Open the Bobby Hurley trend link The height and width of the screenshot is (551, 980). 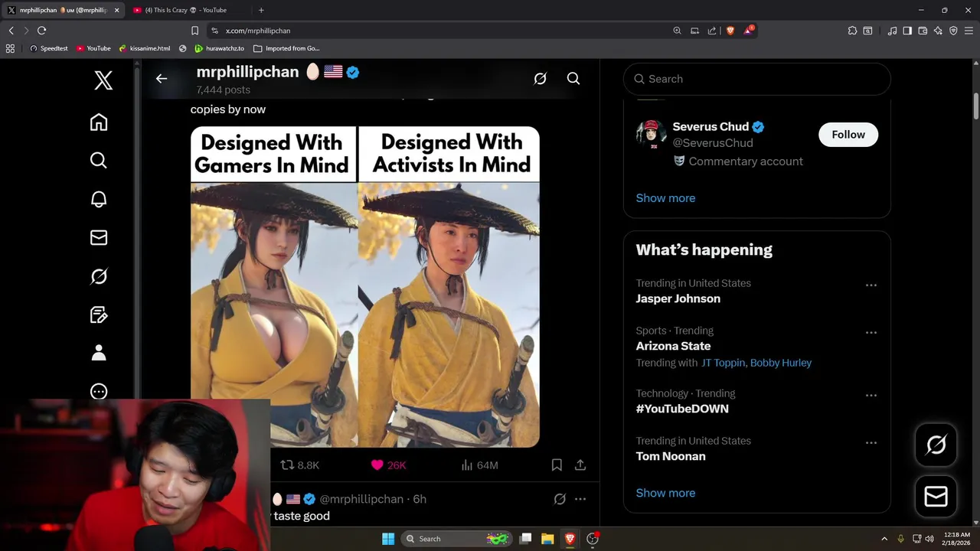(781, 363)
